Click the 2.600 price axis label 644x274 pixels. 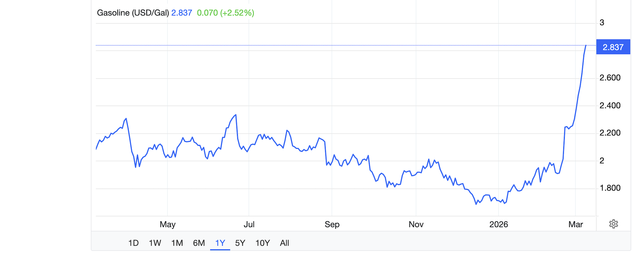pos(610,78)
